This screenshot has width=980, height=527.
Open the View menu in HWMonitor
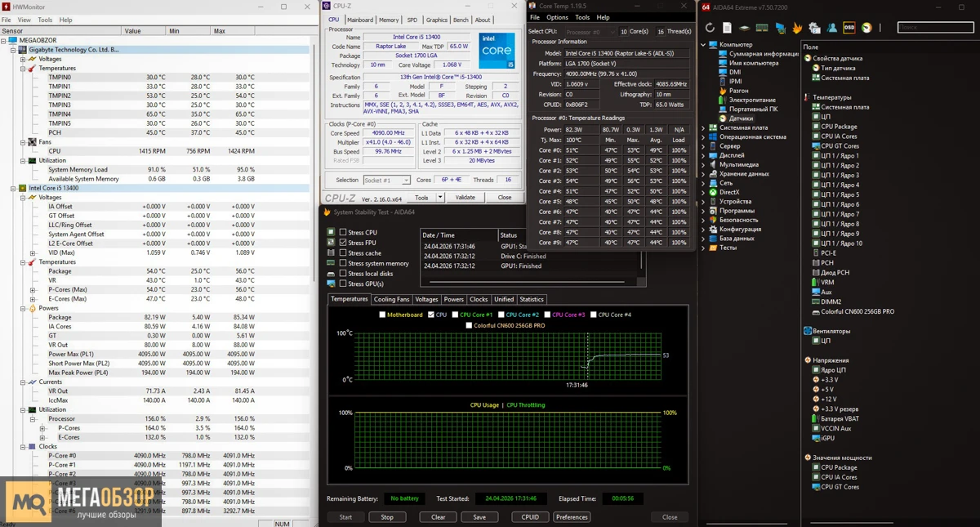pyautogui.click(x=24, y=20)
